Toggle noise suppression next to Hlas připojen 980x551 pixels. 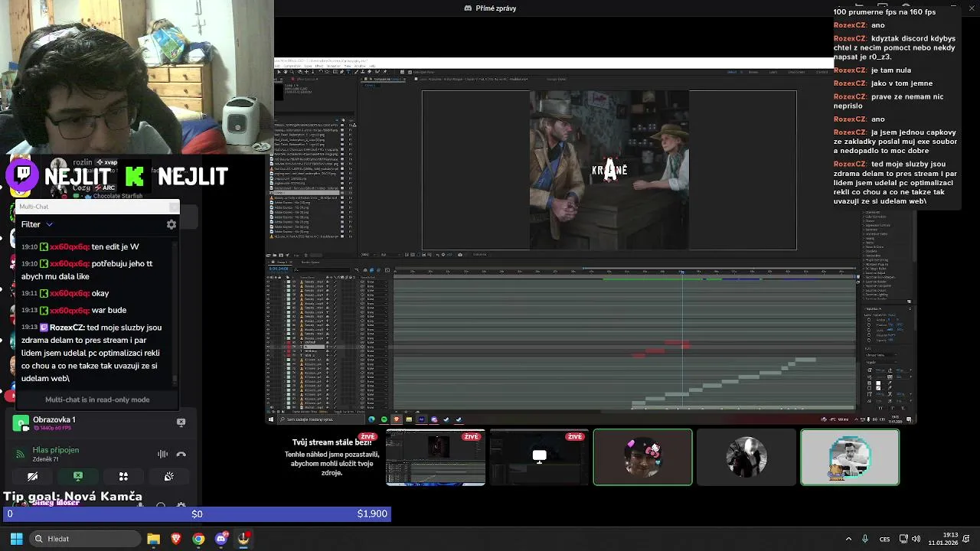(x=162, y=454)
